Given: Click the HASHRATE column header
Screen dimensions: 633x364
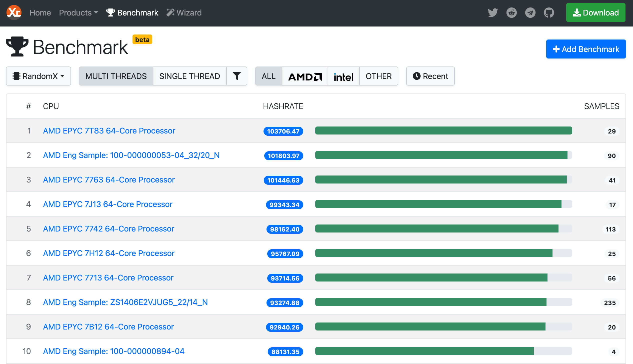Looking at the screenshot, I should [283, 106].
